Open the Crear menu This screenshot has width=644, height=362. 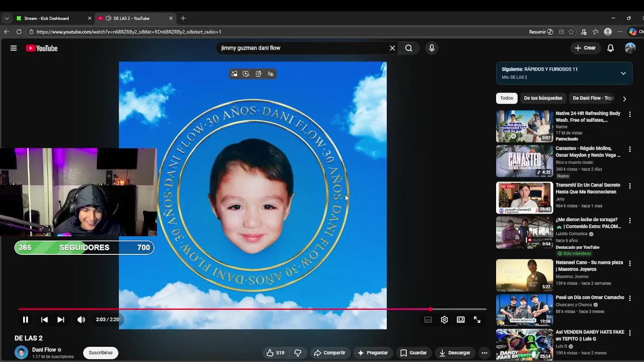pyautogui.click(x=585, y=48)
